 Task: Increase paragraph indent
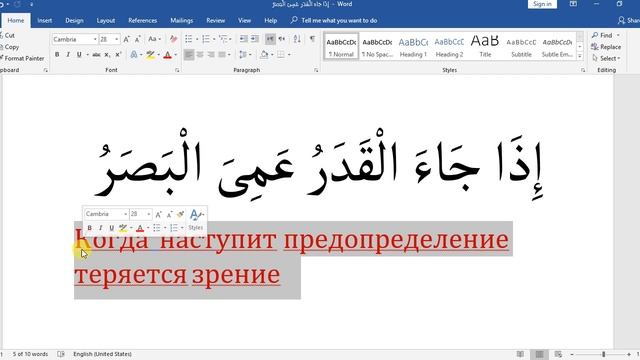click(x=255, y=39)
